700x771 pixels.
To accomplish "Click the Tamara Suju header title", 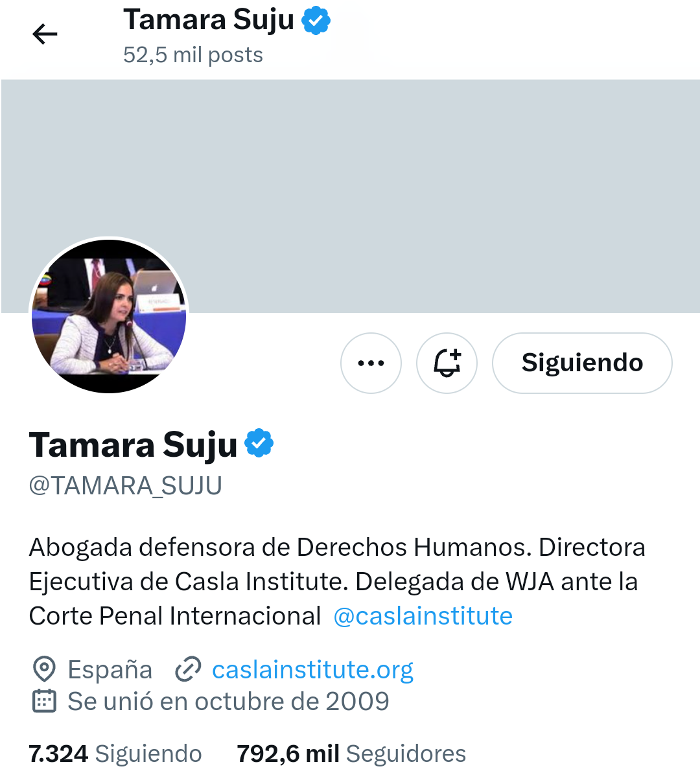I will point(209,20).
